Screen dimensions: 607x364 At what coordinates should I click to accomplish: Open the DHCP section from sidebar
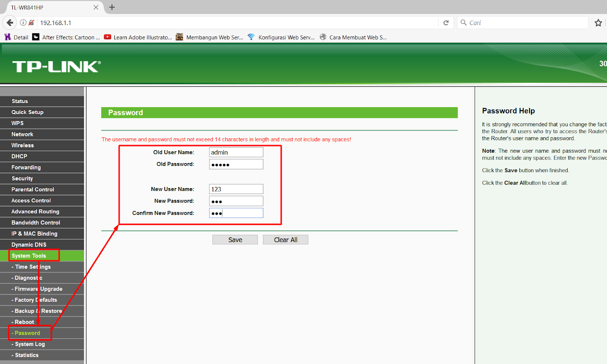coord(19,156)
